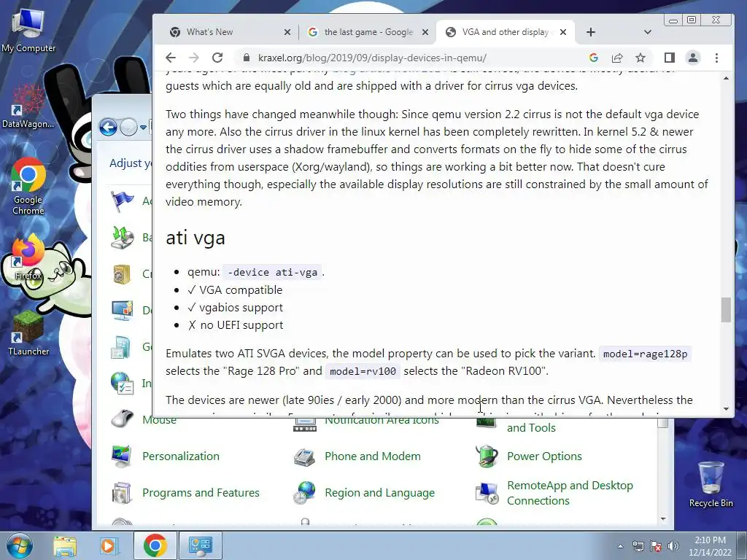Open network tray icon

(638, 547)
